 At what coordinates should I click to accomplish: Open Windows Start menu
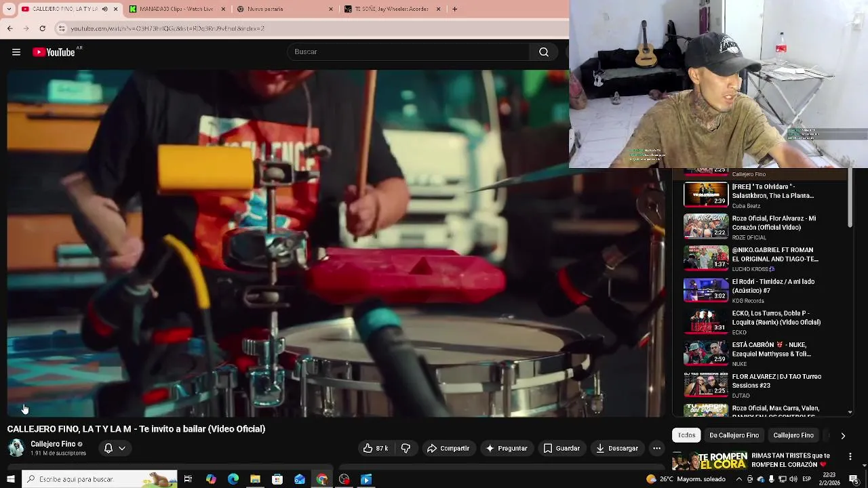click(x=10, y=479)
